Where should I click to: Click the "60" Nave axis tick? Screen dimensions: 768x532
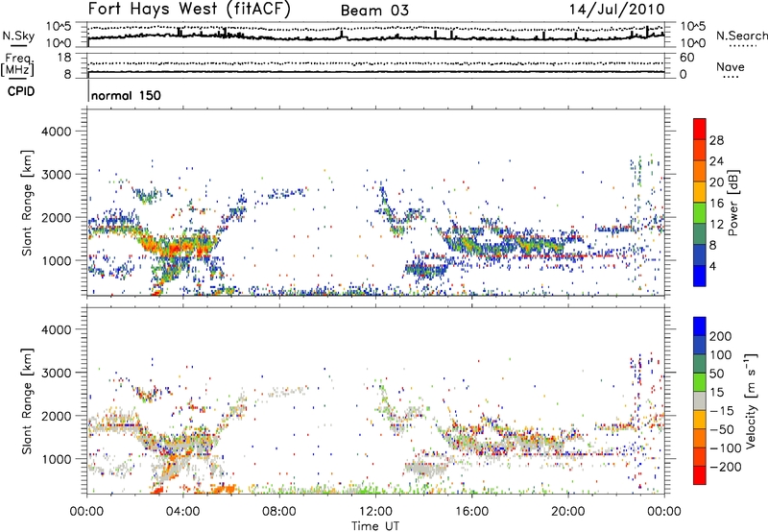pyautogui.click(x=686, y=58)
